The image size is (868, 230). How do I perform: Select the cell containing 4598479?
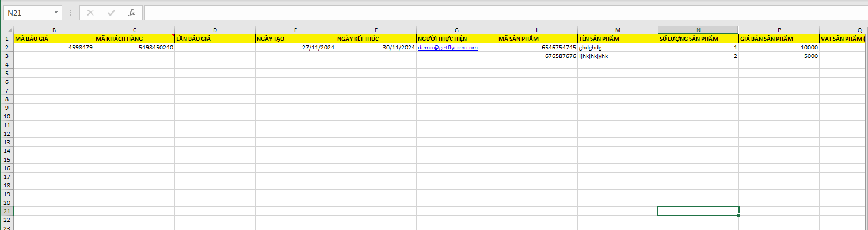(54, 48)
